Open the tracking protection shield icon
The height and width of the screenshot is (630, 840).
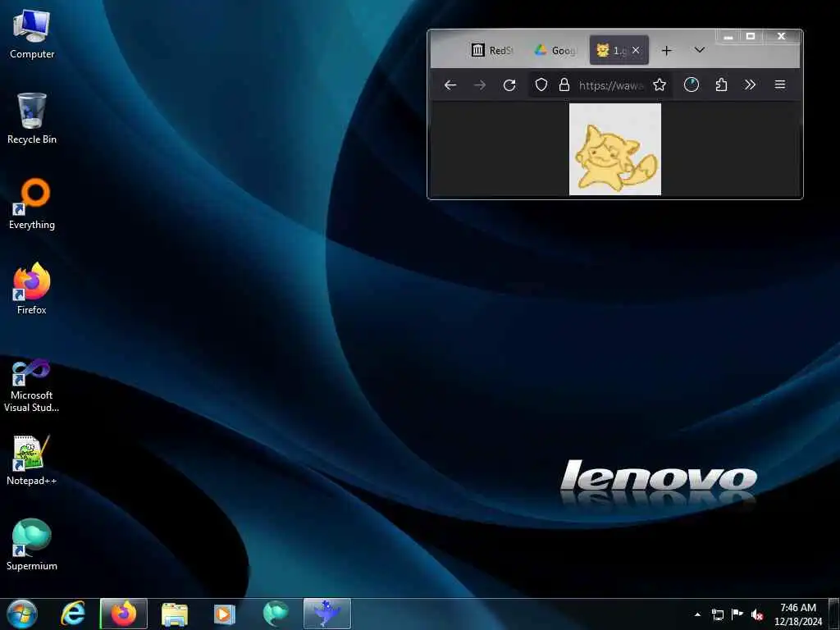tap(541, 84)
